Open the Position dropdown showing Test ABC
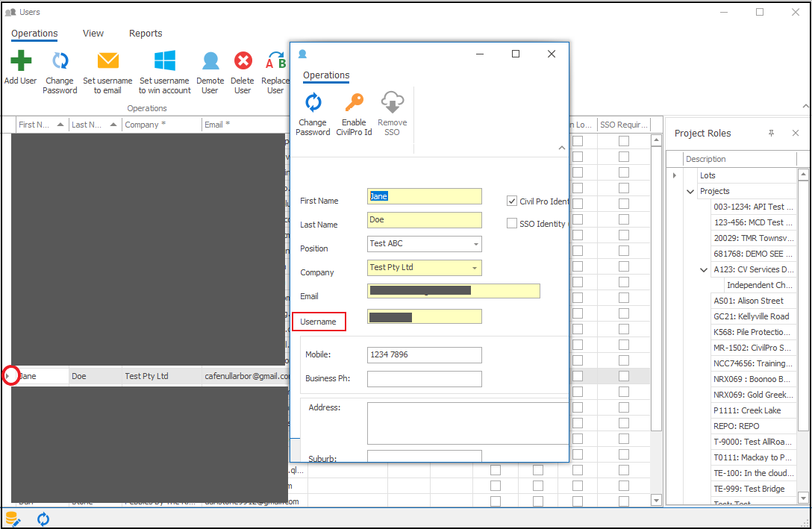The height and width of the screenshot is (529, 812). 475,244
